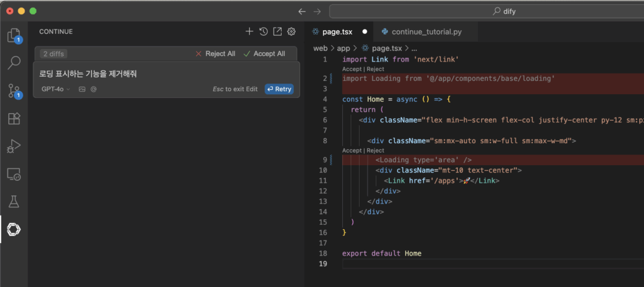This screenshot has height=287, width=644.
Task: Add context with the @ icon
Action: click(94, 89)
